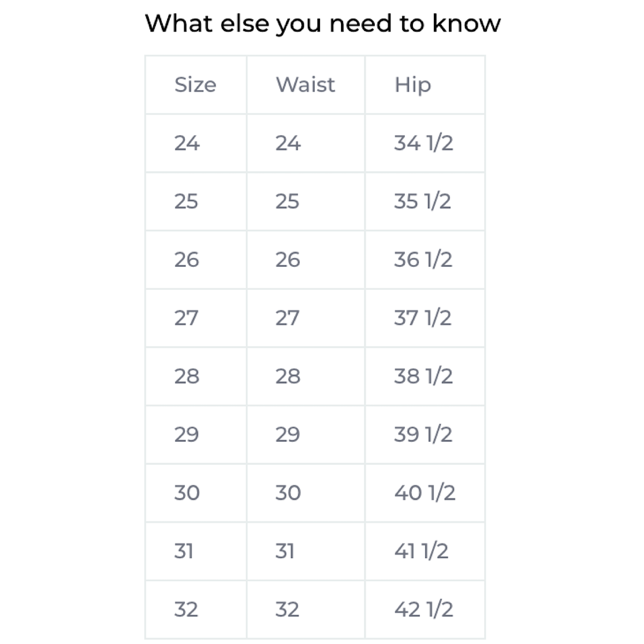Click 26 in the Waist column
644x644 pixels.
coord(288,260)
